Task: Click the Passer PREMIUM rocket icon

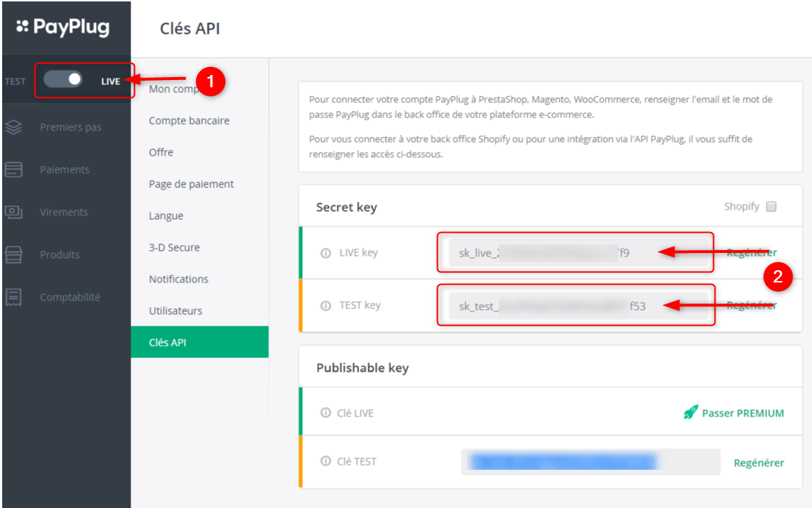Action: pos(691,412)
